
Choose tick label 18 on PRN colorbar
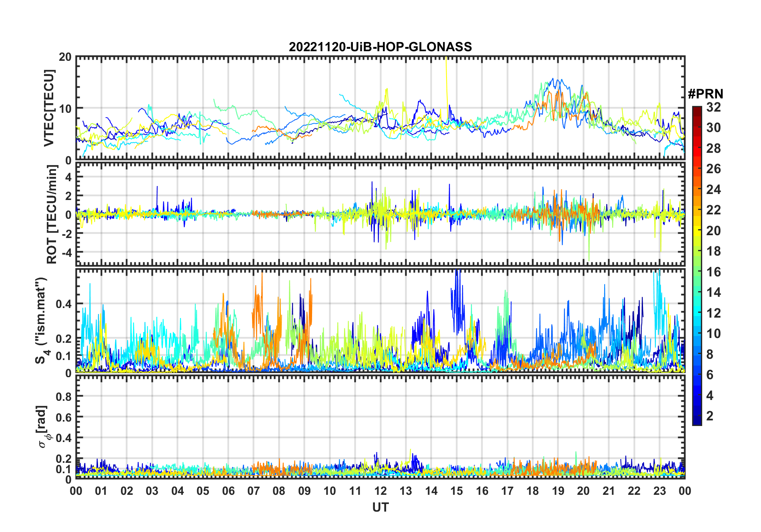pos(713,251)
